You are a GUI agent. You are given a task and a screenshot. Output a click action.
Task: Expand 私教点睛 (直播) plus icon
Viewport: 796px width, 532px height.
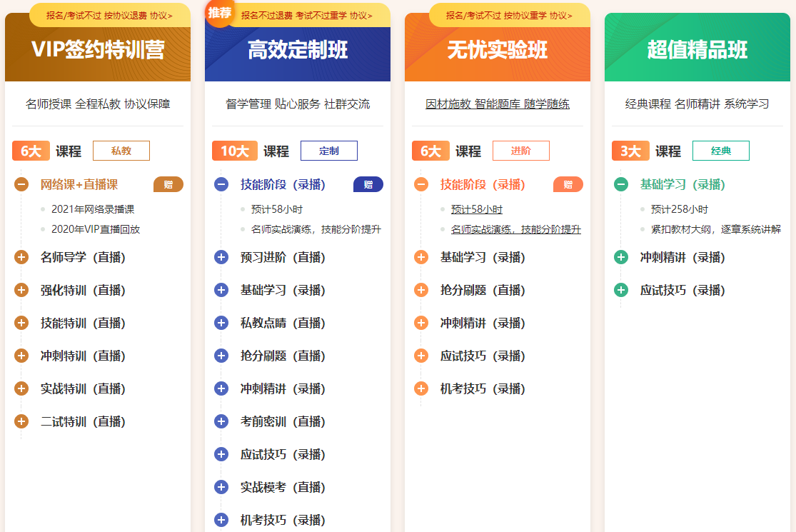click(221, 323)
